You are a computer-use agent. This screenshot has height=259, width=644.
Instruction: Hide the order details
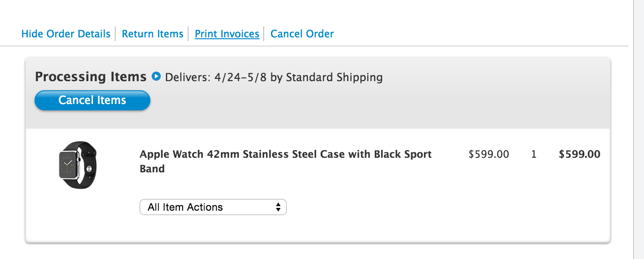66,34
